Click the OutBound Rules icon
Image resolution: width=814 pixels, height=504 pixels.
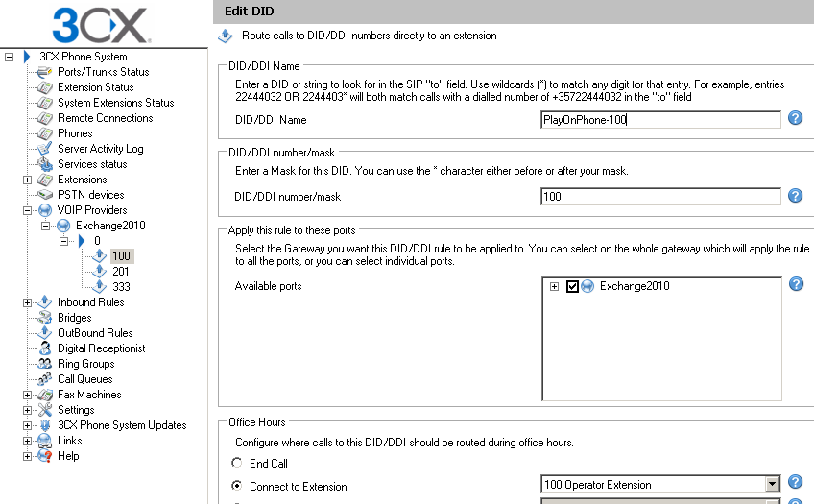coord(45,333)
